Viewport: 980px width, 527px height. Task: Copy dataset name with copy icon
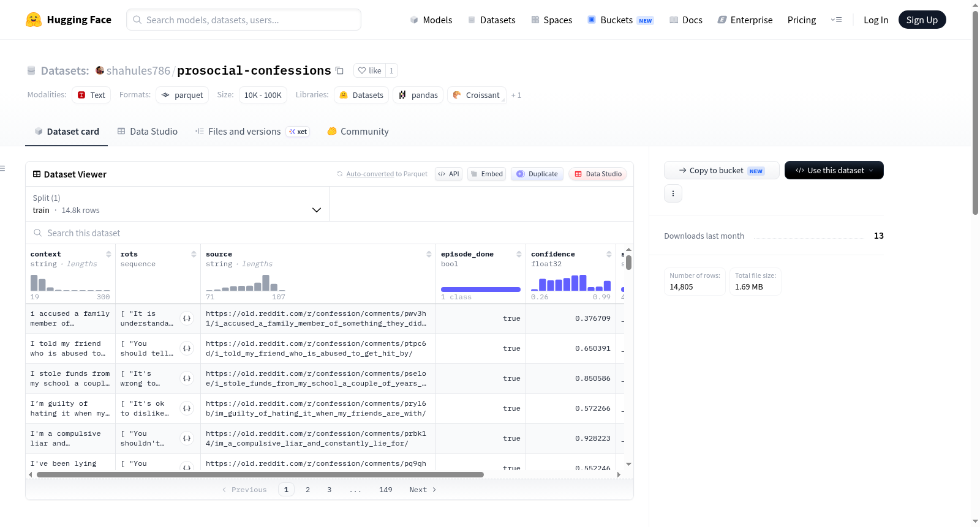click(339, 70)
